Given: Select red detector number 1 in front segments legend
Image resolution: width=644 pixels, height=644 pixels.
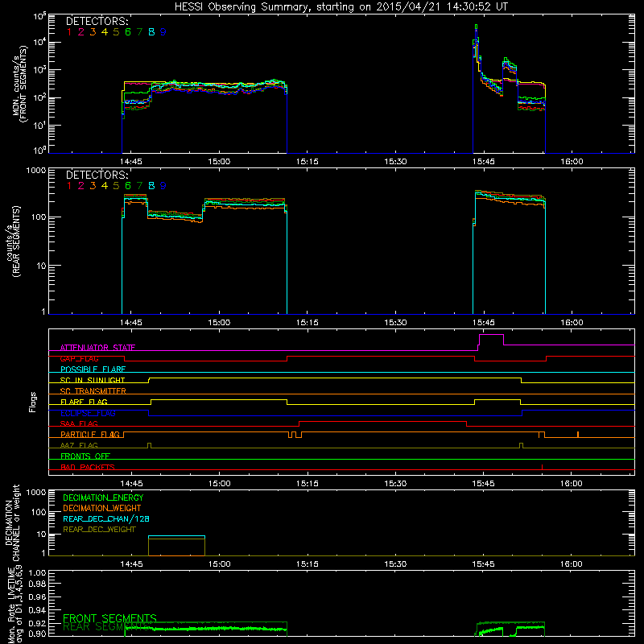Looking at the screenshot, I should [69, 32].
